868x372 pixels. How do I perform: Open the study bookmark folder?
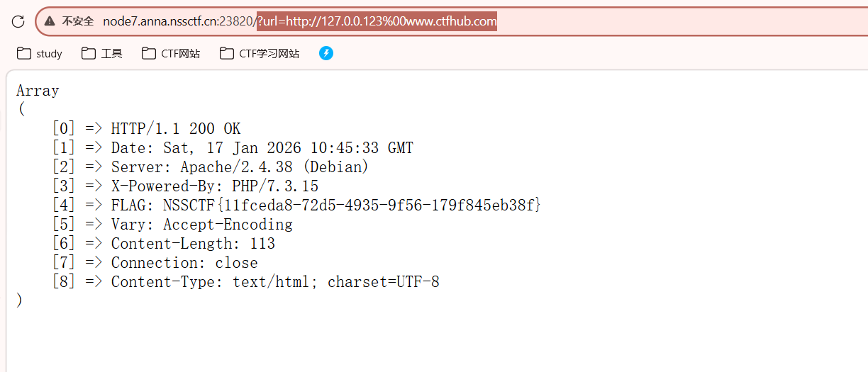pyautogui.click(x=40, y=53)
